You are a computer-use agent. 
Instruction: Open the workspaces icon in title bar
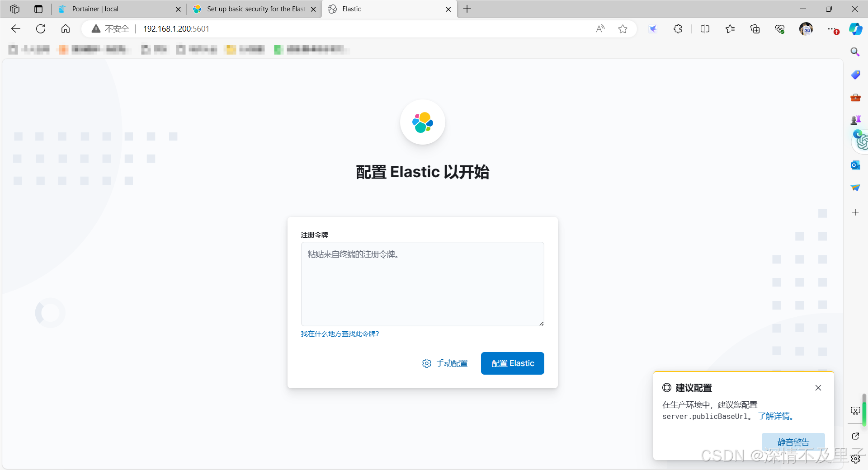pyautogui.click(x=14, y=9)
